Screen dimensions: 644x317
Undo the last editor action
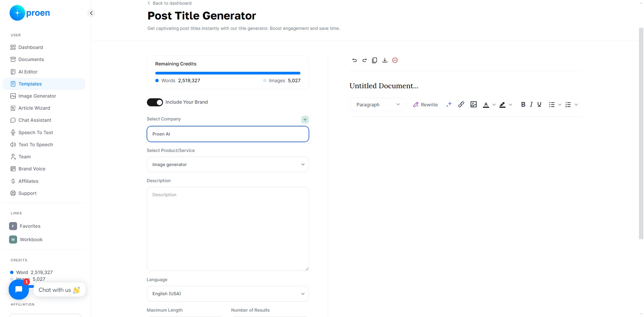[x=355, y=60]
